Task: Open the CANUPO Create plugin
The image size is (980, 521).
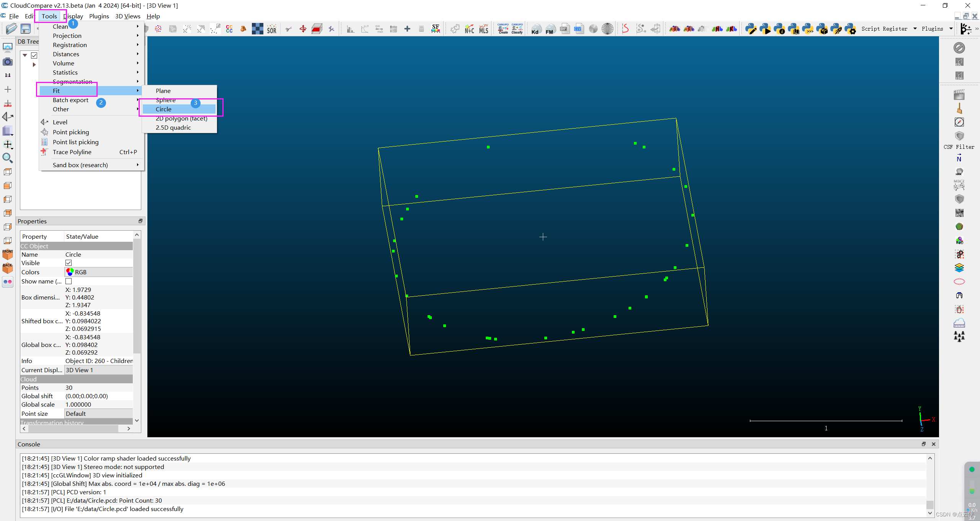Action: click(x=503, y=29)
